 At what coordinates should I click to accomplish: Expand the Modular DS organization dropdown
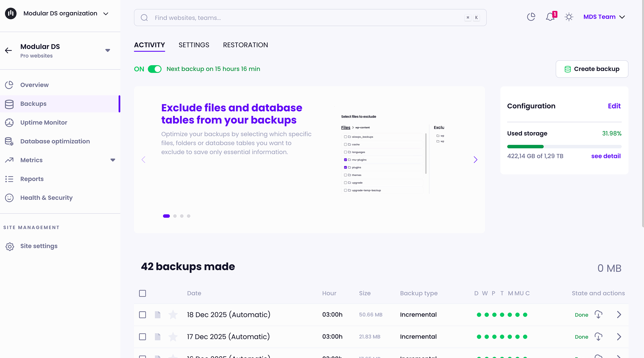point(106,14)
